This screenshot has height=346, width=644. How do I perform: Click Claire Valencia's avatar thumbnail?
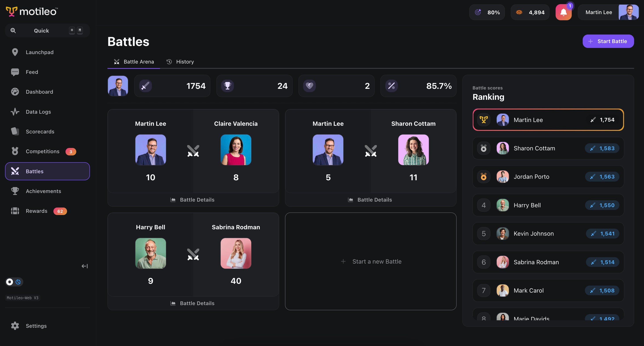point(235,150)
